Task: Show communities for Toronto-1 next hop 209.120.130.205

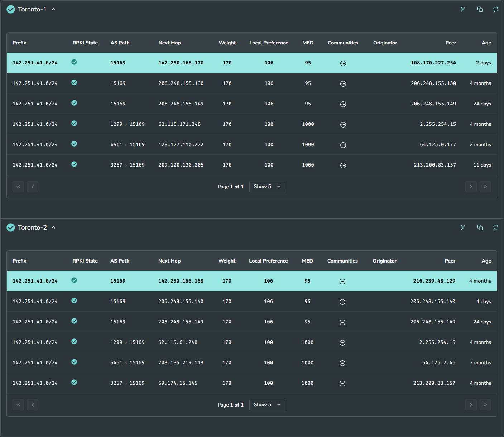Action: pyautogui.click(x=343, y=165)
